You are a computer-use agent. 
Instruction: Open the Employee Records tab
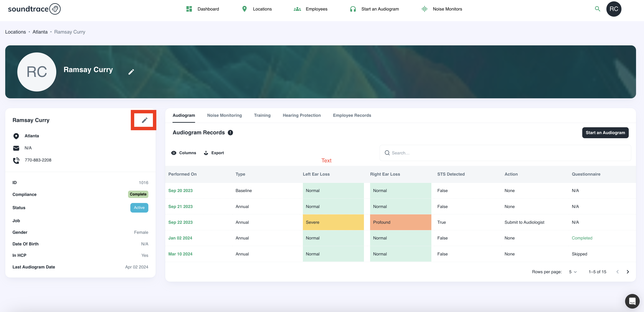352,115
